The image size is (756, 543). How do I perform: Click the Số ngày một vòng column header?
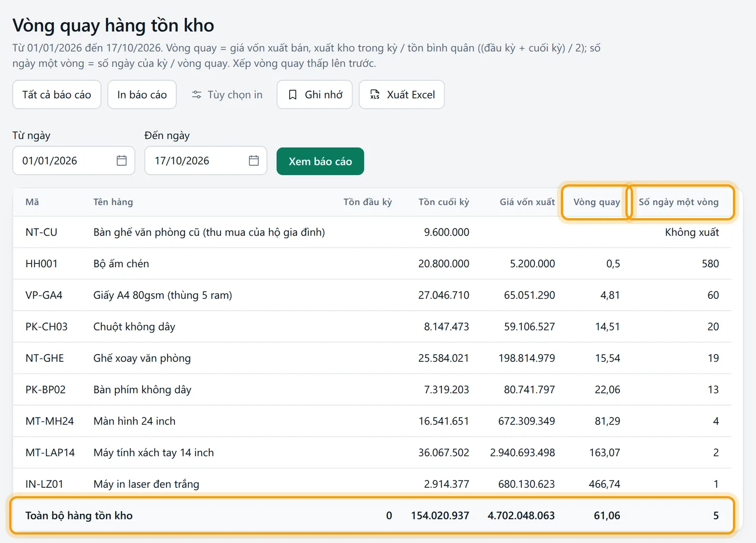click(679, 202)
